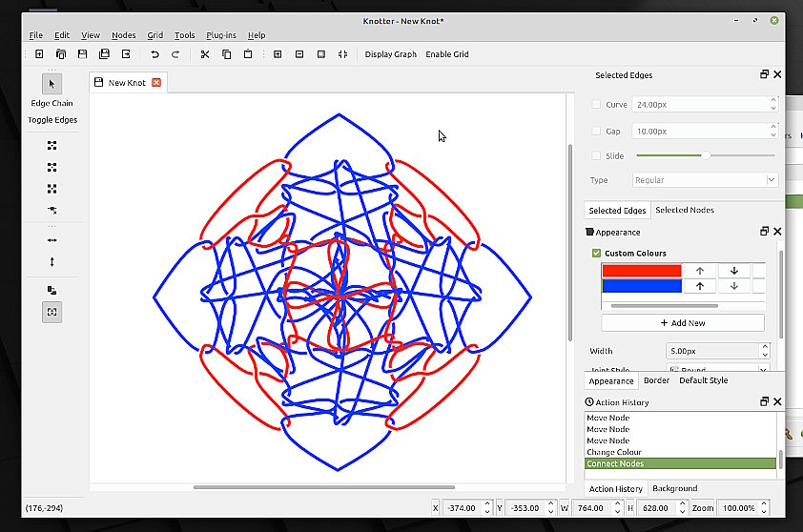Click the Y coordinate stepper arrows
The image size is (803, 532).
coord(551,508)
